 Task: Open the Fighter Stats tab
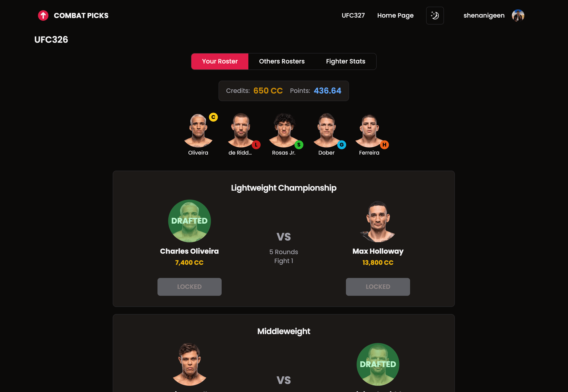(x=345, y=61)
